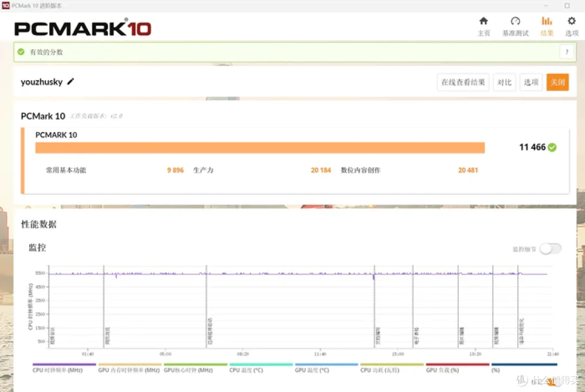The height and width of the screenshot is (392, 585).
Task: Select the GPU 温度 (°C) legend entry
Action: pyautogui.click(x=327, y=368)
